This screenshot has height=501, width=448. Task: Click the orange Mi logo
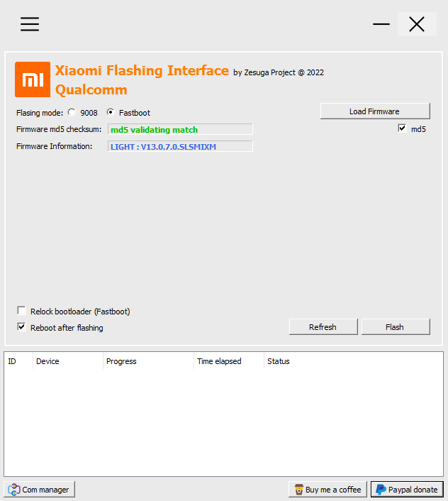click(x=33, y=79)
